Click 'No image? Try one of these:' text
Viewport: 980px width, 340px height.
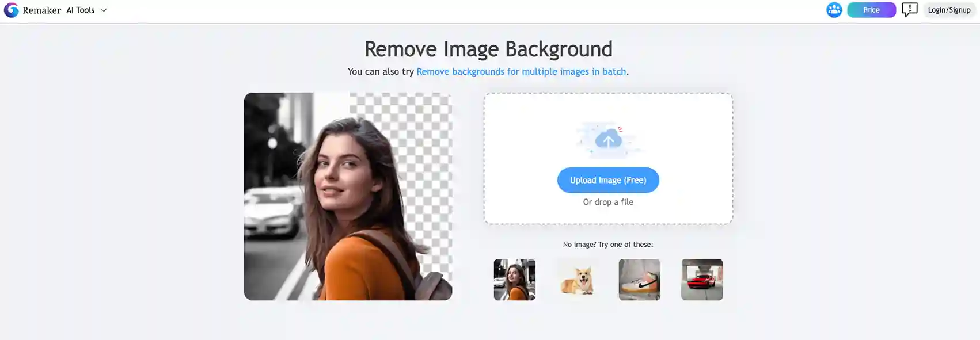[x=608, y=245]
